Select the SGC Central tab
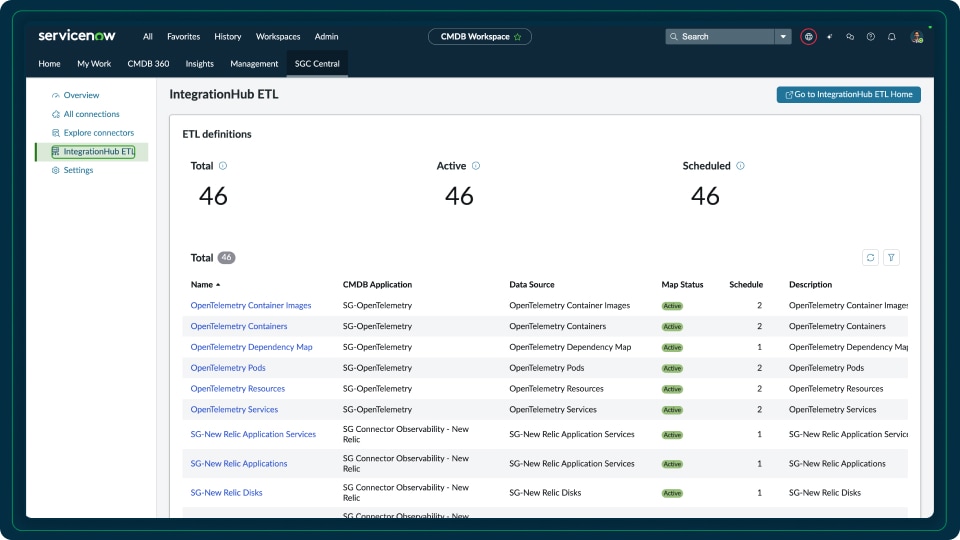 (317, 64)
